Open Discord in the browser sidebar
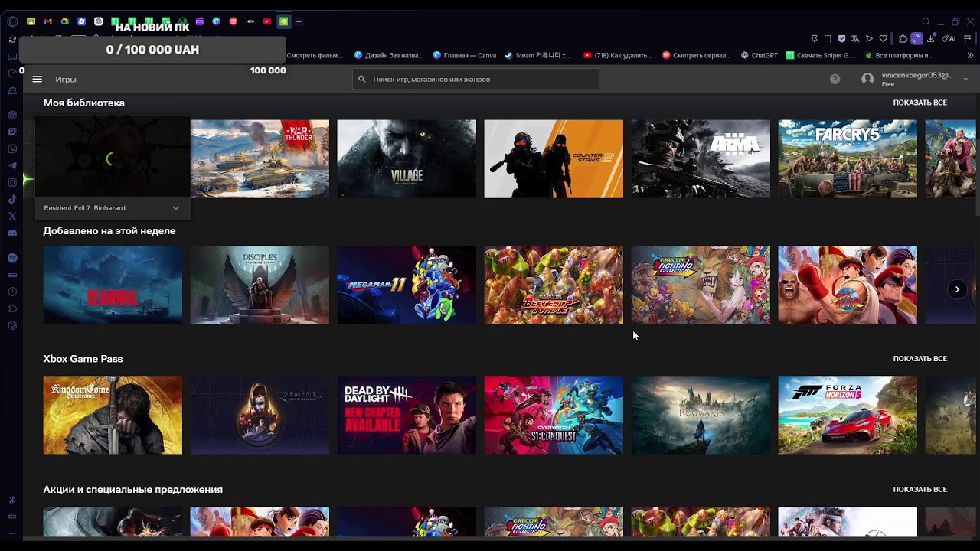This screenshot has height=551, width=980. click(12, 233)
